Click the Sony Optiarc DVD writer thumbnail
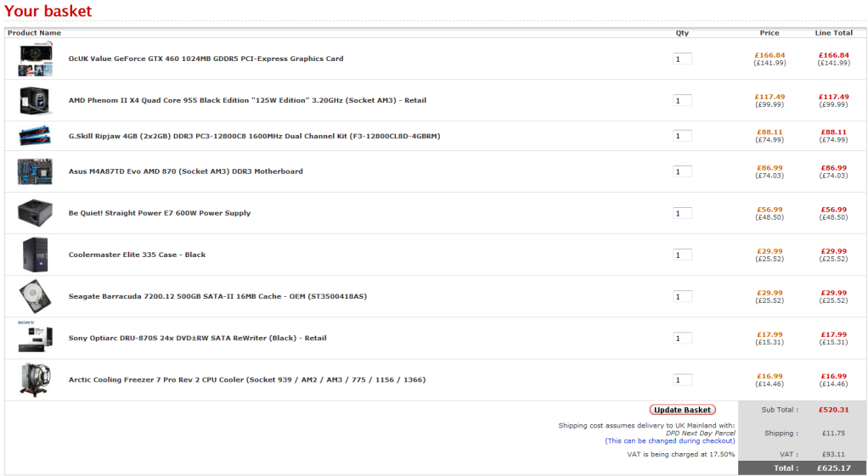This screenshot has width=868, height=476. 36,338
